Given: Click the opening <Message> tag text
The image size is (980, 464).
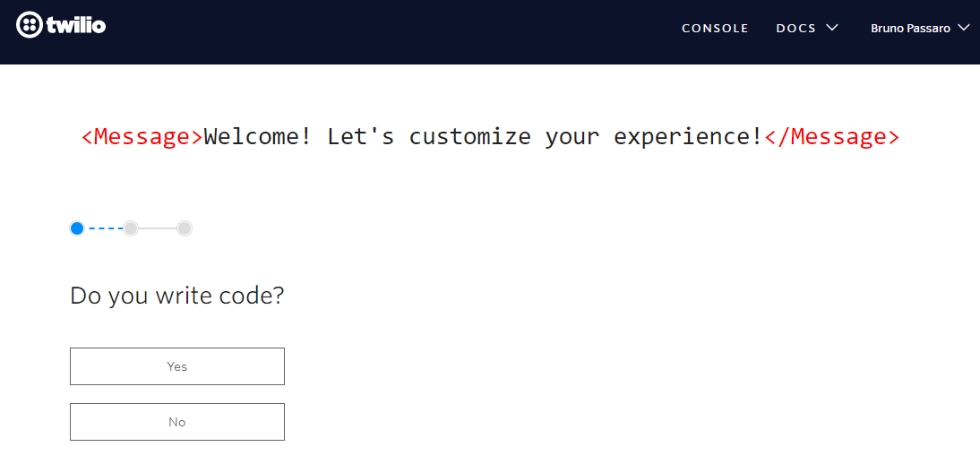Looking at the screenshot, I should (142, 136).
